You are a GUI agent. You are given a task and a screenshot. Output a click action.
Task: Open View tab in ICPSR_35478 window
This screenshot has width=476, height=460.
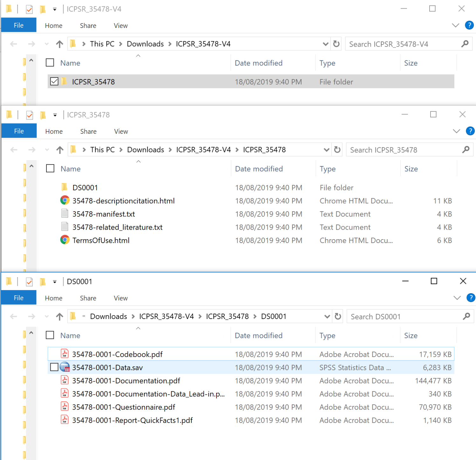click(x=121, y=131)
